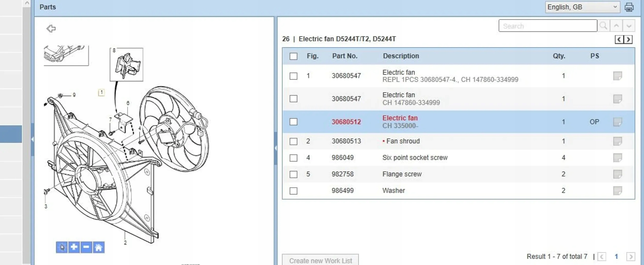Click the car thumbnail above the diagram
Viewport: 644px width, 265px height.
click(66, 55)
